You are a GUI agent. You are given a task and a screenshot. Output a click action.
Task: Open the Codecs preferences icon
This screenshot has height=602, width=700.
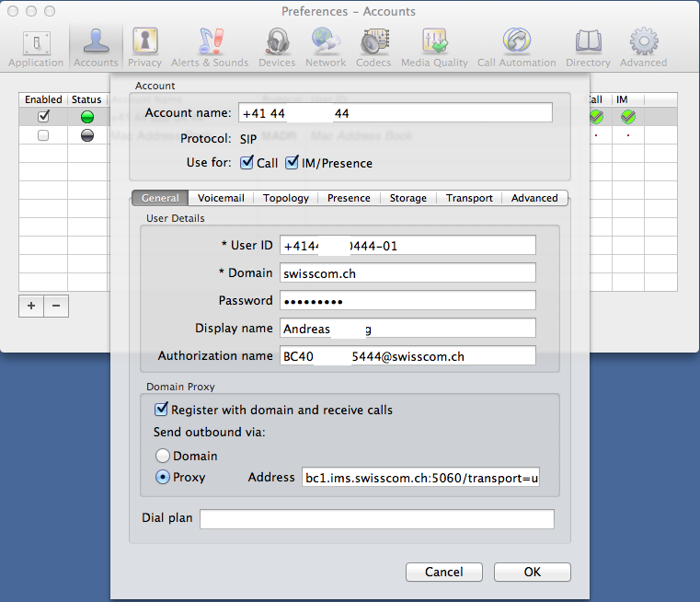pyautogui.click(x=373, y=41)
